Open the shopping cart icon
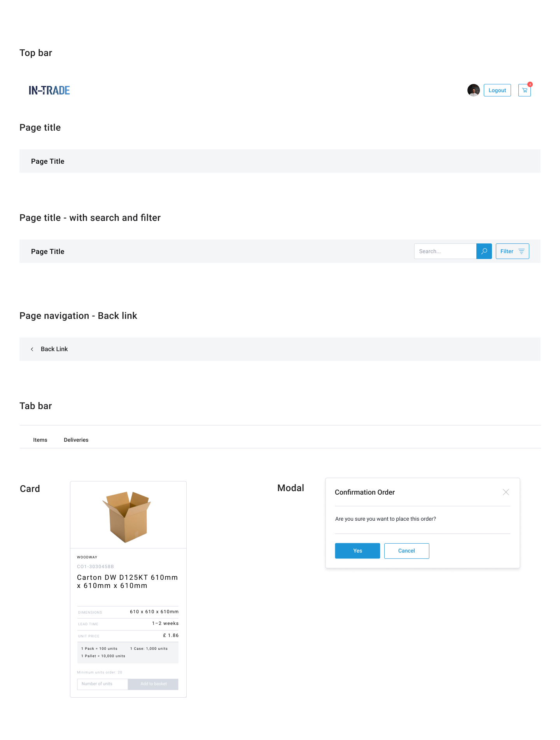 [524, 90]
